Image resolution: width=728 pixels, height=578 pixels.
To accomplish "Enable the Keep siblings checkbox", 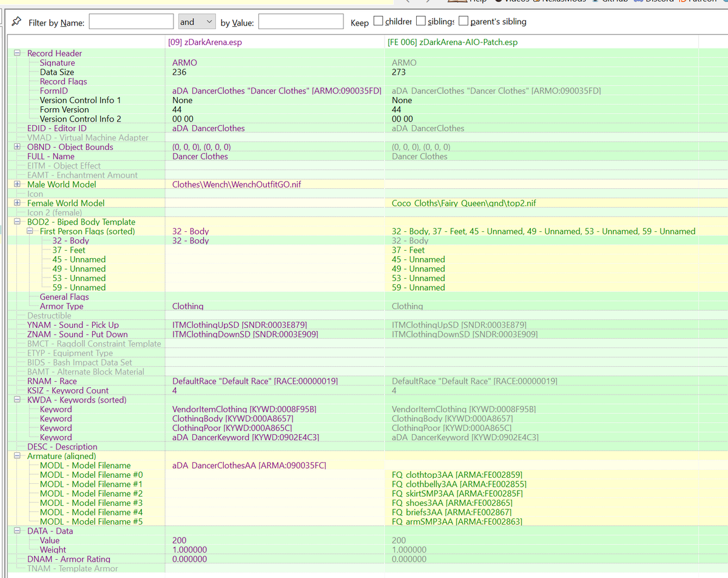I will (x=421, y=21).
